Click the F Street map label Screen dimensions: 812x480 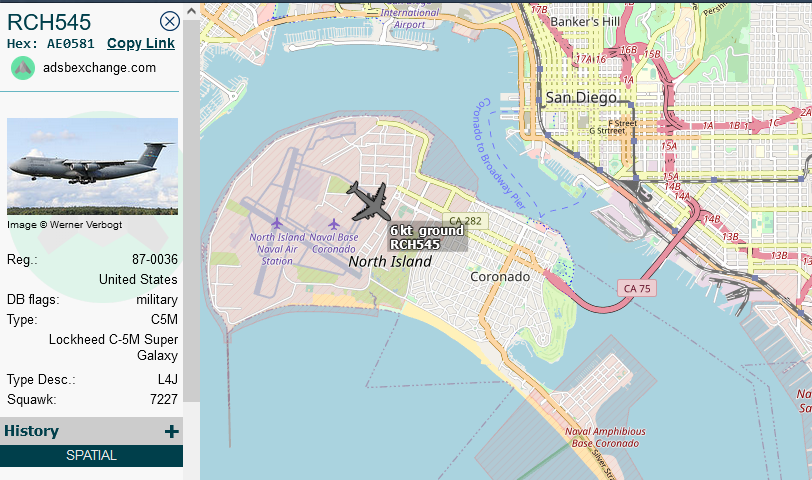tap(622, 123)
